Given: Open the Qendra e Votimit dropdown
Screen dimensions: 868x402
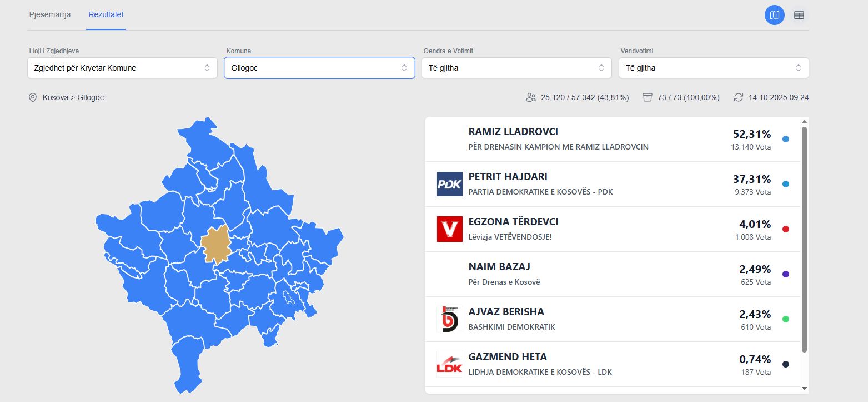Looking at the screenshot, I should coord(516,68).
